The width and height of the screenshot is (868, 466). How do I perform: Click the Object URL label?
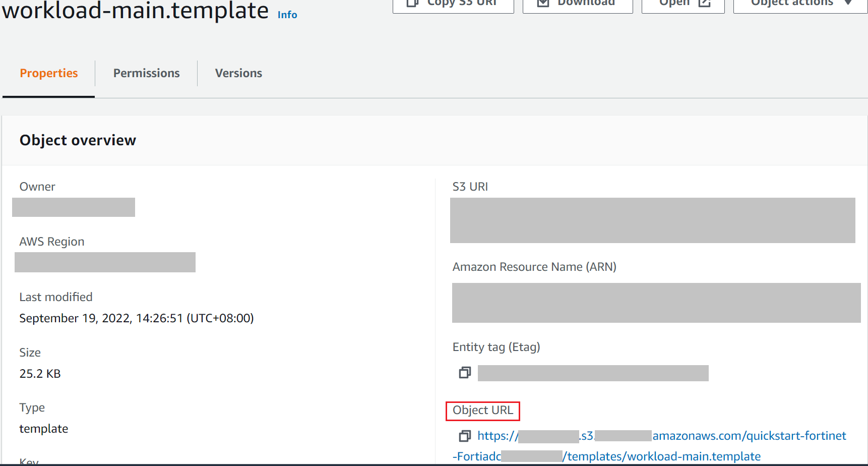point(482,411)
